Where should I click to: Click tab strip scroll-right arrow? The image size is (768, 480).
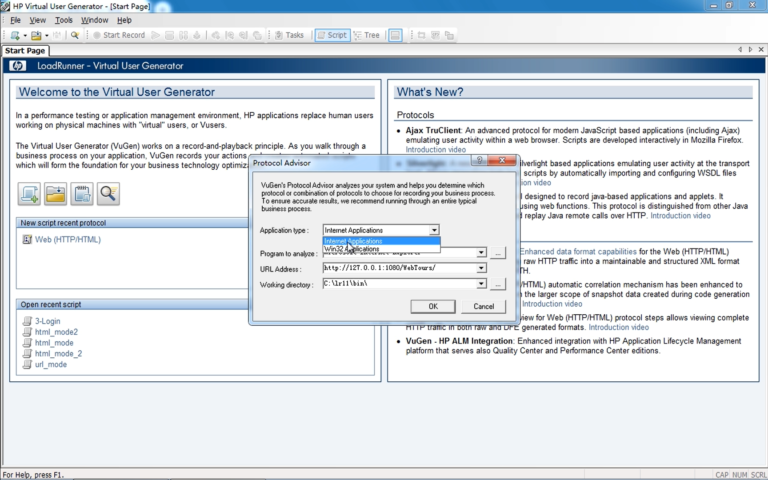(x=750, y=49)
